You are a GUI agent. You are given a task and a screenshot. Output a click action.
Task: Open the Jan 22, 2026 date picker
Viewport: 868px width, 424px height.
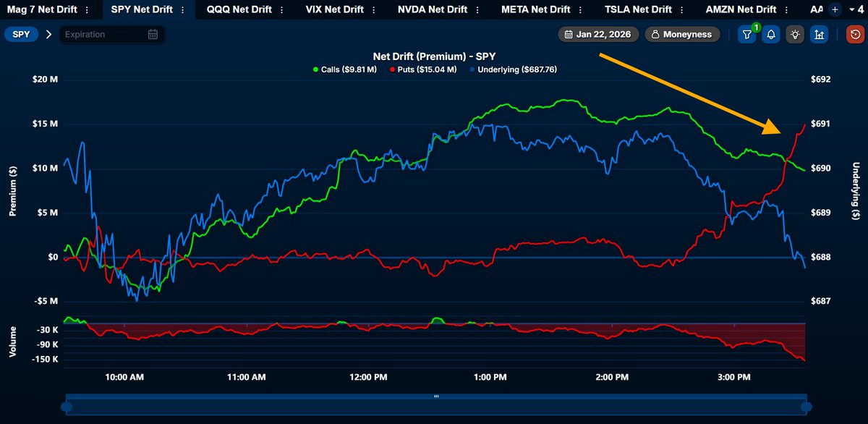click(x=598, y=34)
